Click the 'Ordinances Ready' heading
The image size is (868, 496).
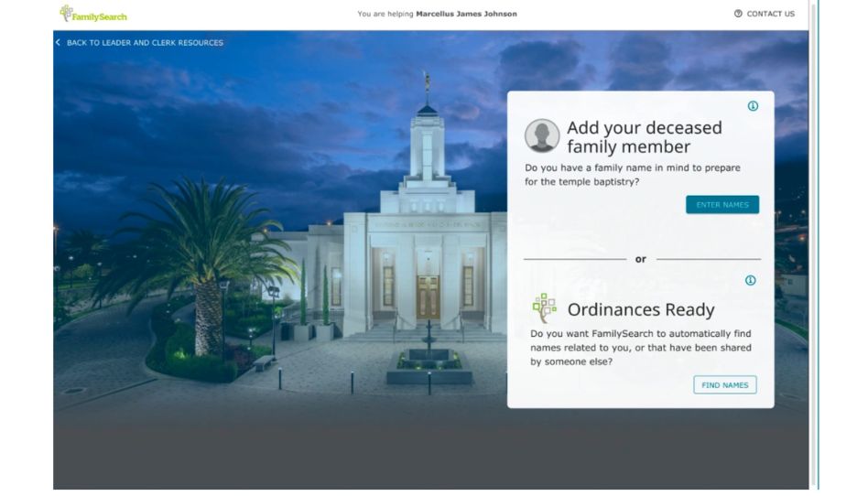click(641, 309)
